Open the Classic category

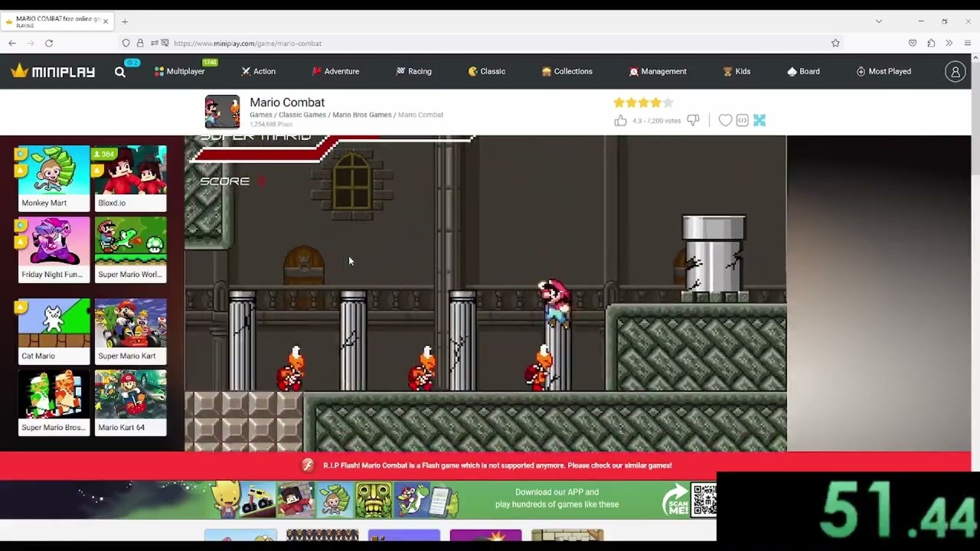(487, 71)
